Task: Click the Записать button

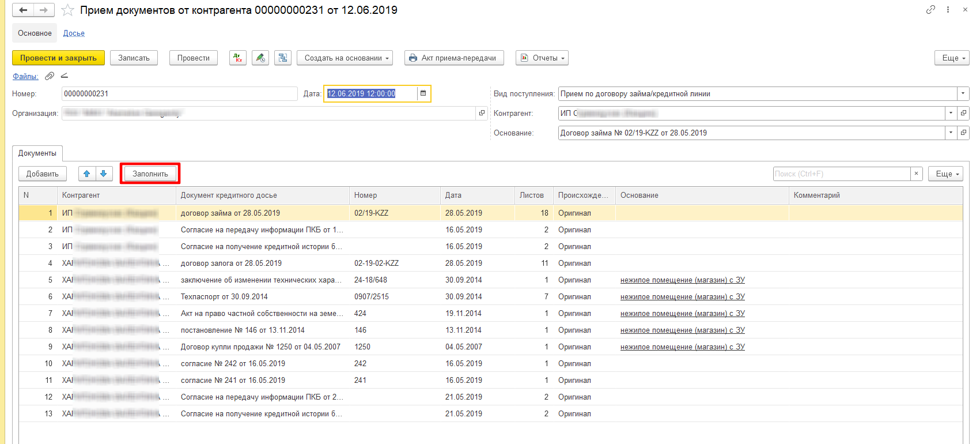Action: pyautogui.click(x=134, y=58)
